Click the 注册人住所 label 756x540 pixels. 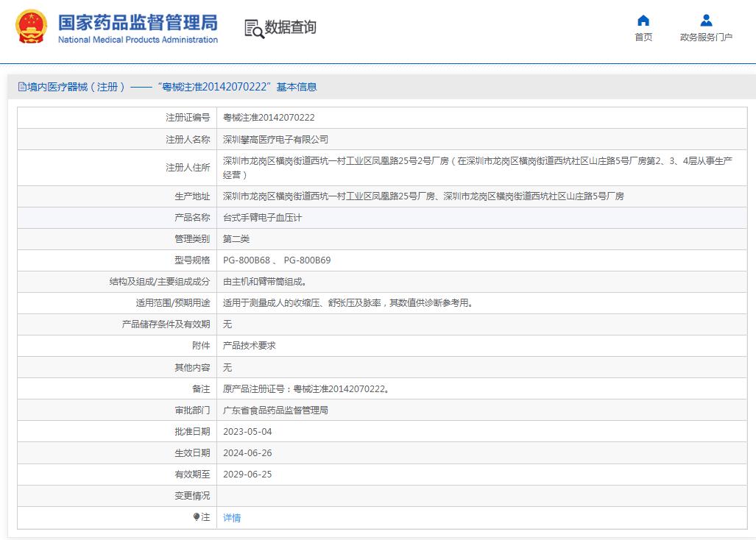[188, 168]
